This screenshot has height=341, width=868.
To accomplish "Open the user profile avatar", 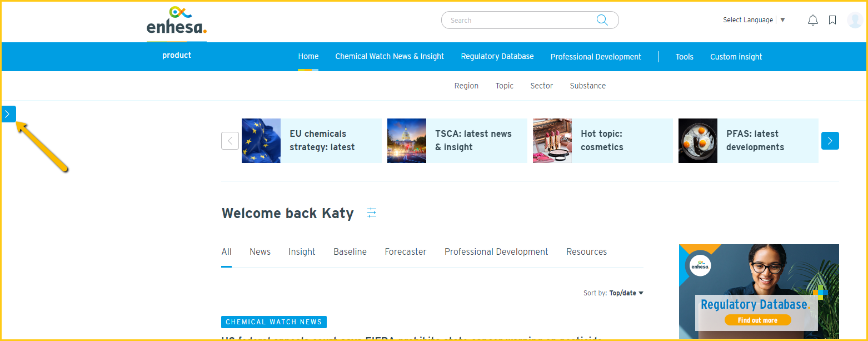I will coord(855,20).
